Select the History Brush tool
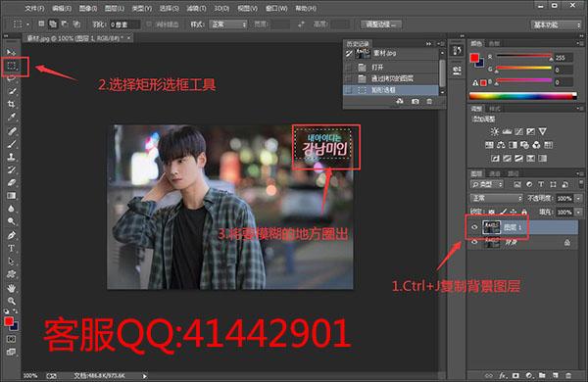Viewport: 588px width, 382px height. pos(12,169)
